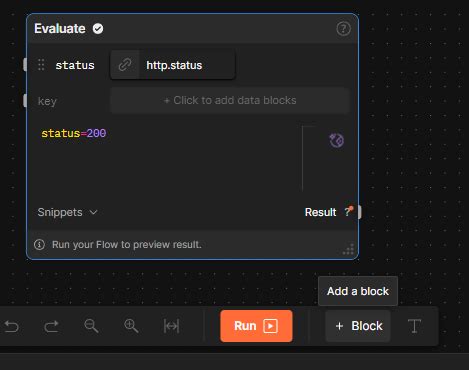
Task: Click the Run your Flow to preview result text
Action: click(x=127, y=245)
